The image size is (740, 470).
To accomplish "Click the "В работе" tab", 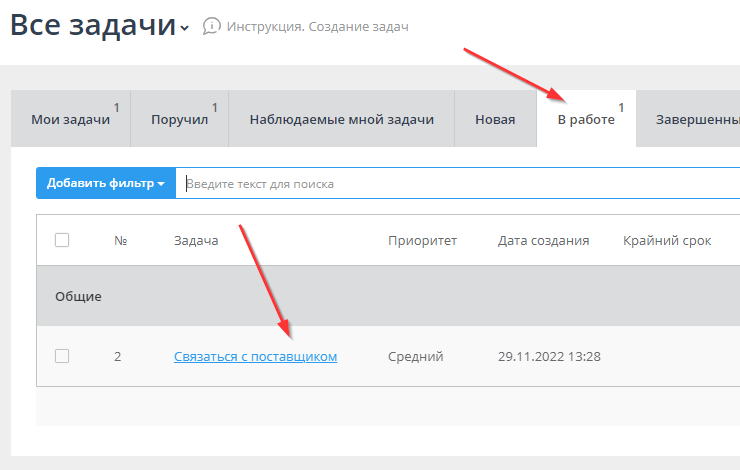I will pos(586,120).
